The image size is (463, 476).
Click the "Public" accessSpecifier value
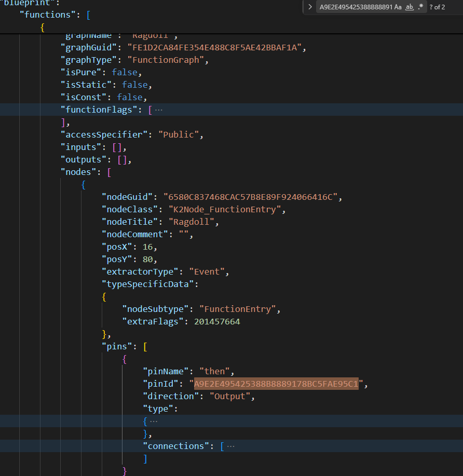(180, 135)
